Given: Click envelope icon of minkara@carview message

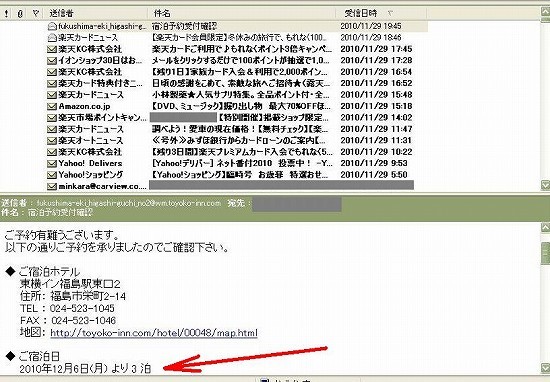Looking at the screenshot, I should coord(52,186).
